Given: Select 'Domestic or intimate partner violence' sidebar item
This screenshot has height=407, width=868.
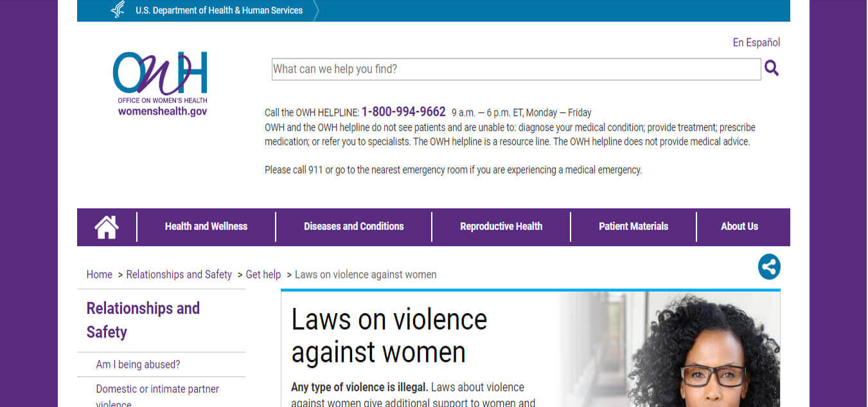Looking at the screenshot, I should 157,397.
